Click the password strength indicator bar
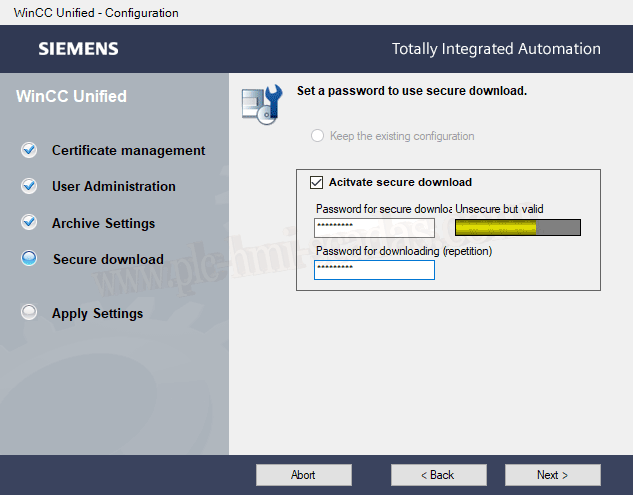This screenshot has width=633, height=495. pyautogui.click(x=517, y=228)
